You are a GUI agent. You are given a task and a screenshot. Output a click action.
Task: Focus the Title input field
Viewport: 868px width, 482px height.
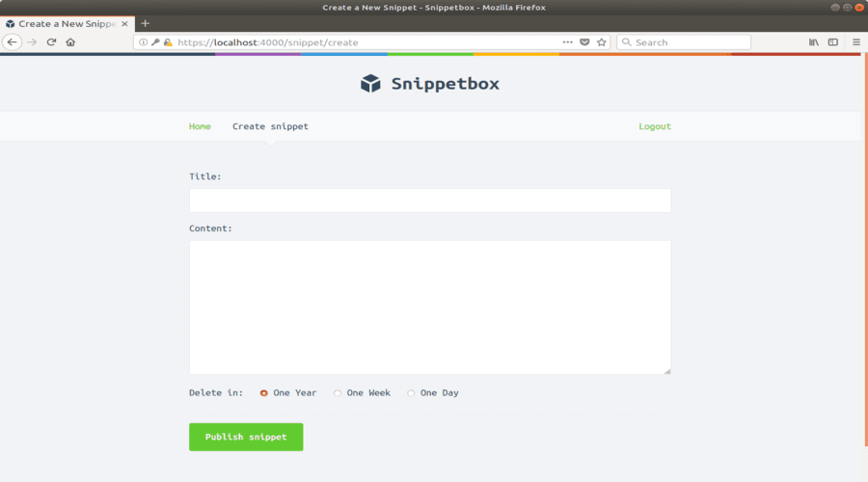[x=430, y=201]
